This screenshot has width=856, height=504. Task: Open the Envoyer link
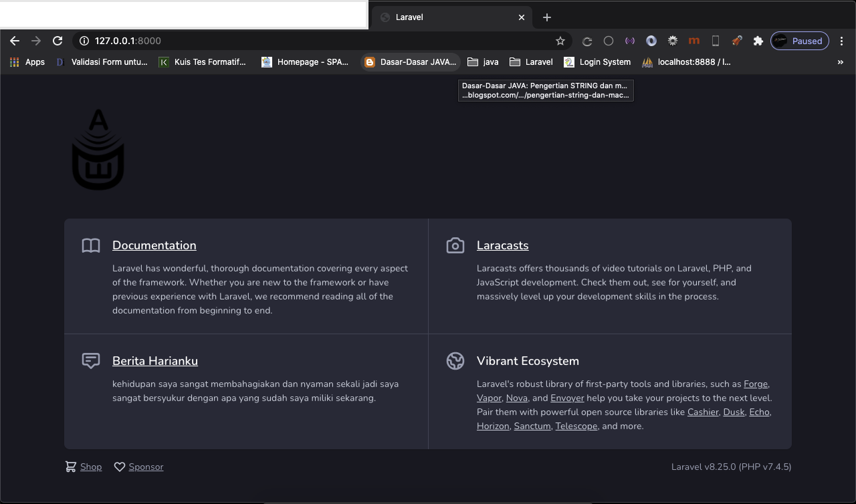[567, 398]
